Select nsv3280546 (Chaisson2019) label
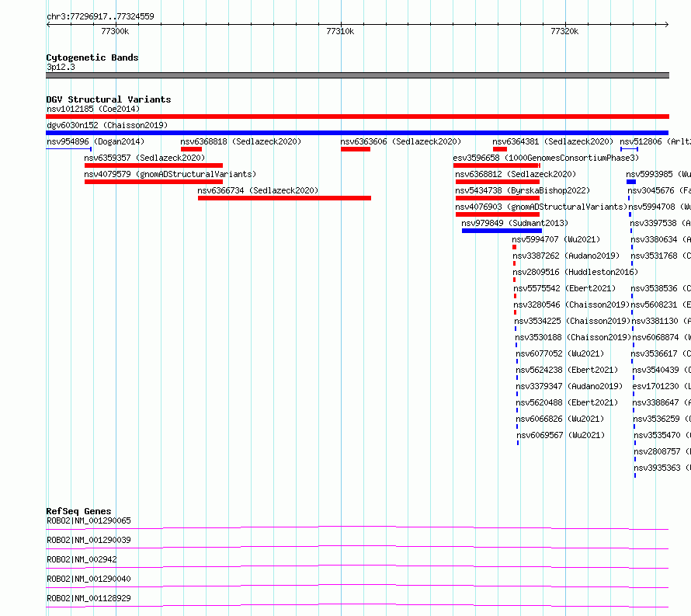The image size is (691, 616). (x=571, y=305)
